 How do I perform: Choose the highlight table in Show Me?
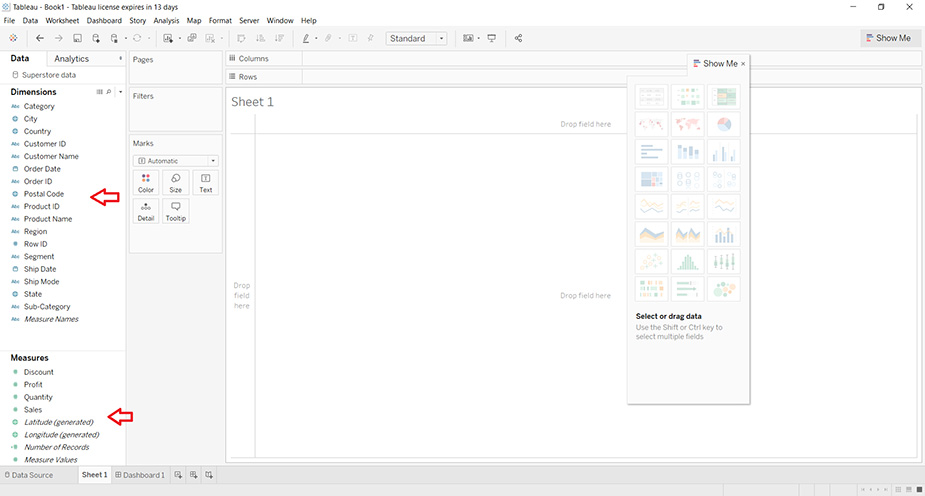pyautogui.click(x=724, y=97)
